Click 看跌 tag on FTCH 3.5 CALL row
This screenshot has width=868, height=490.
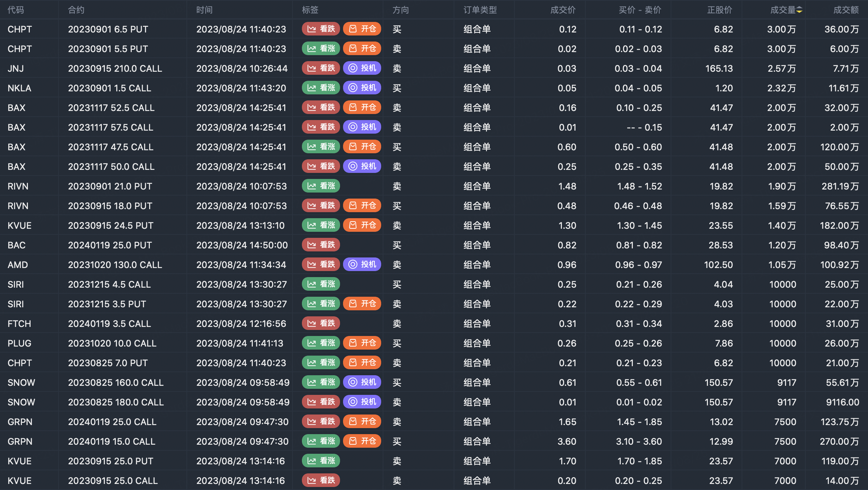pyautogui.click(x=321, y=324)
